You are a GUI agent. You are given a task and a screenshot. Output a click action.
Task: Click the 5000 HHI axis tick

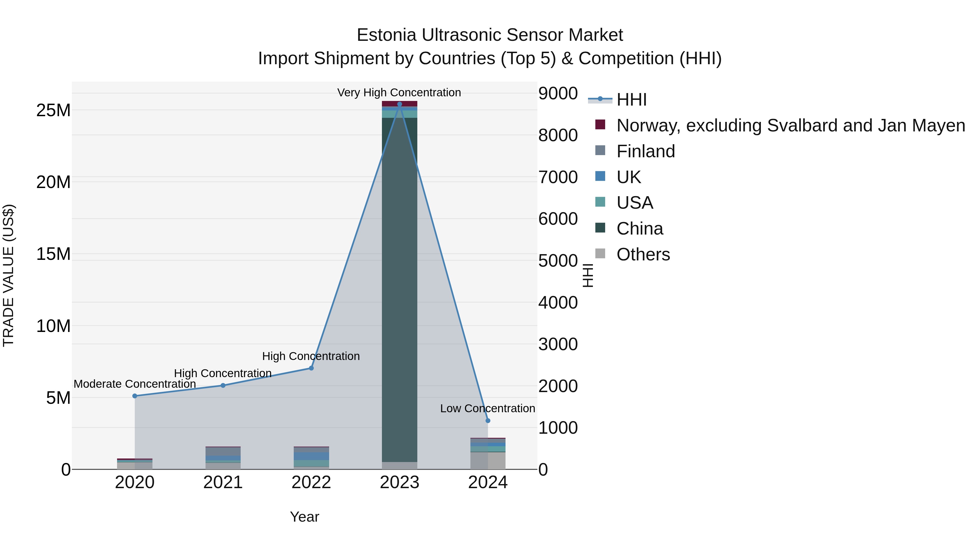point(558,260)
